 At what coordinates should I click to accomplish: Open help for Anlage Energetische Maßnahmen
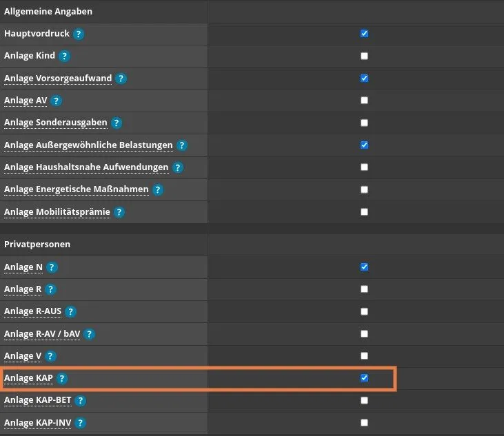pos(159,189)
